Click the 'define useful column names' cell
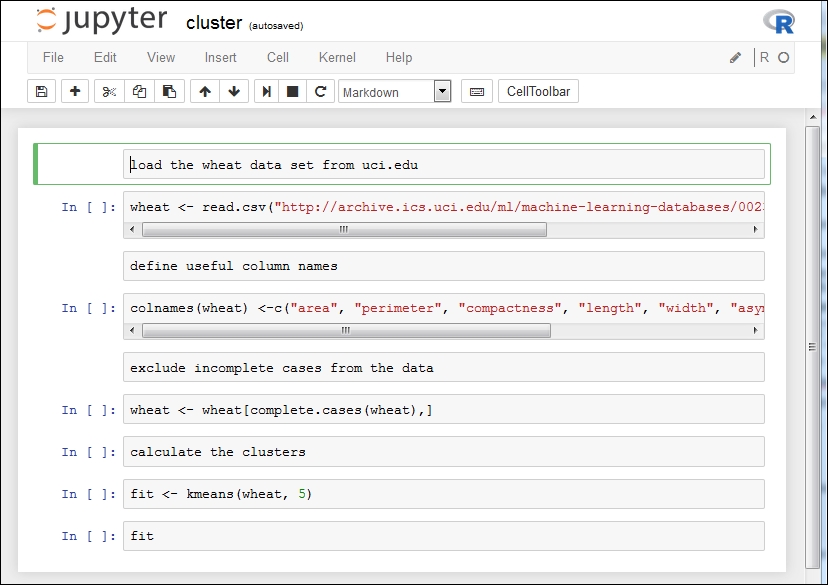This screenshot has width=828, height=585. click(444, 266)
